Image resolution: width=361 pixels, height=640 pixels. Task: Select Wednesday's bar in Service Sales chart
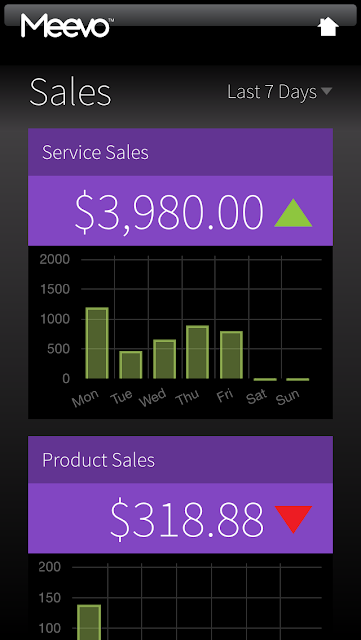click(x=165, y=359)
